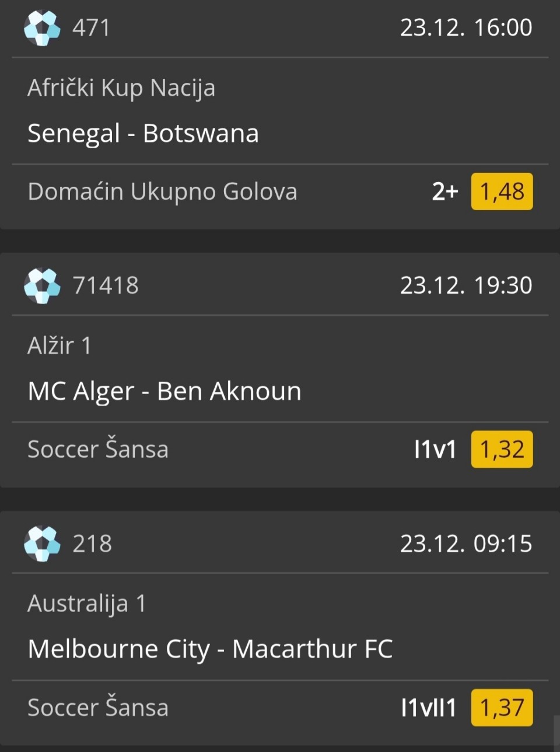Screen dimensions: 560x752
Task: Tap the 1,48 odds badge
Action: (502, 192)
